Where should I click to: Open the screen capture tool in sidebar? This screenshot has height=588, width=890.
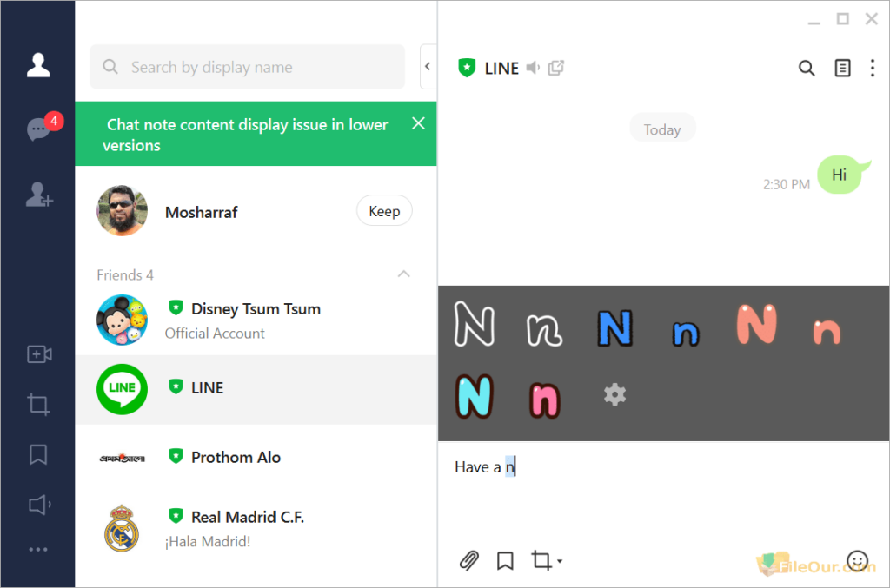click(37, 404)
